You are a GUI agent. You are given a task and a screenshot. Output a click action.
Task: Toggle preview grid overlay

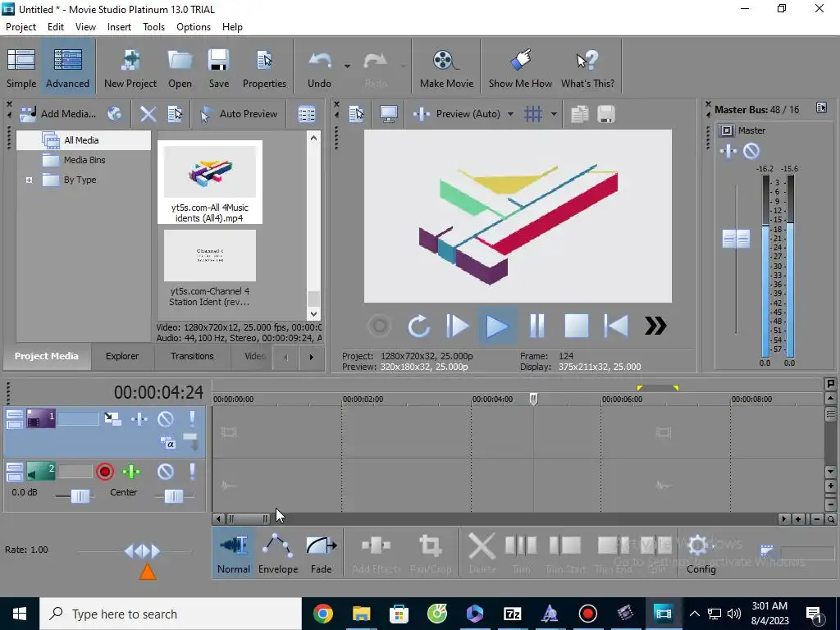click(533, 113)
